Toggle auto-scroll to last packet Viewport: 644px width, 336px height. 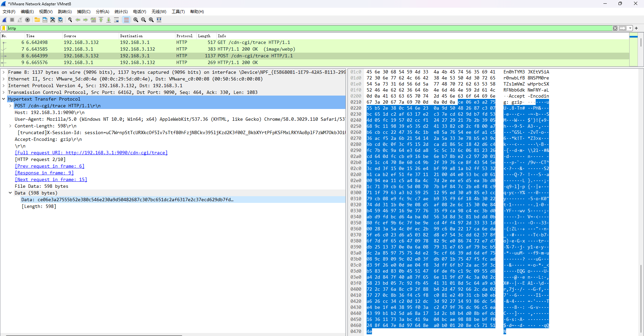(x=116, y=20)
